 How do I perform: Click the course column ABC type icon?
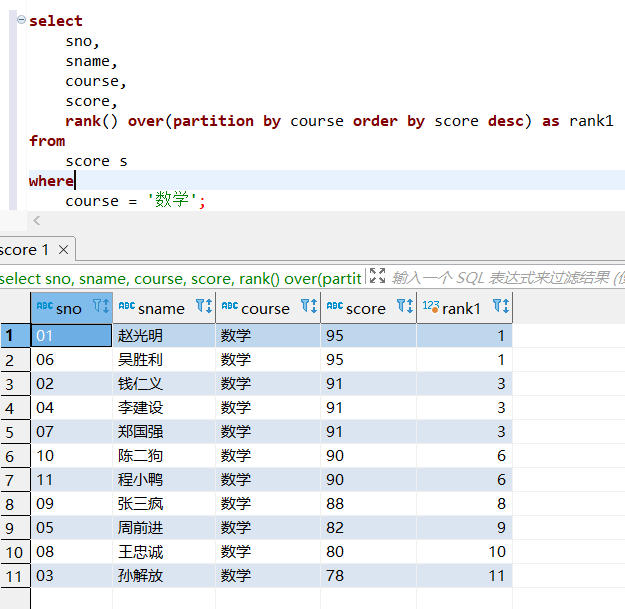[230, 306]
